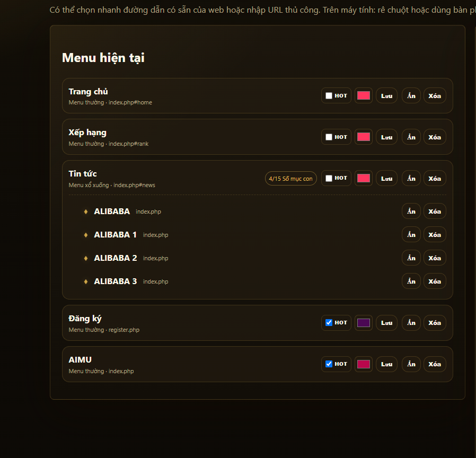The image size is (476, 458).
Task: Uncheck HOT for Đăng ký menu
Action: pos(329,323)
